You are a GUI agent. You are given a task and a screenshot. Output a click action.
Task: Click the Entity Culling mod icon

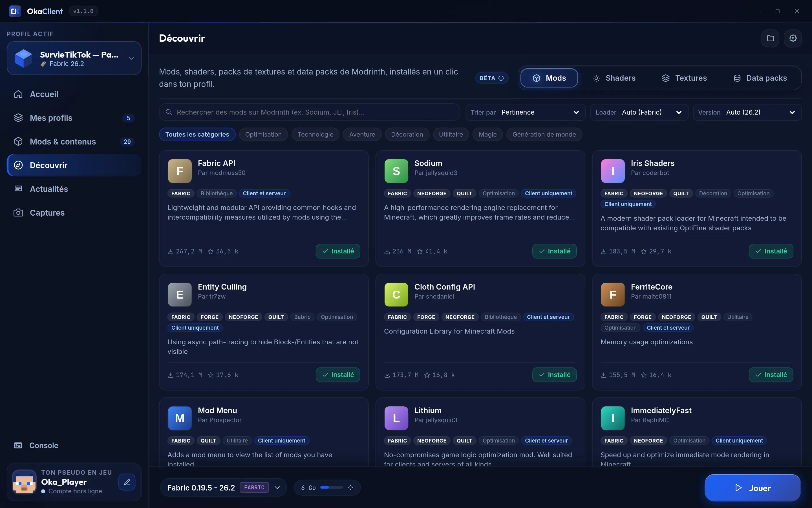180,295
